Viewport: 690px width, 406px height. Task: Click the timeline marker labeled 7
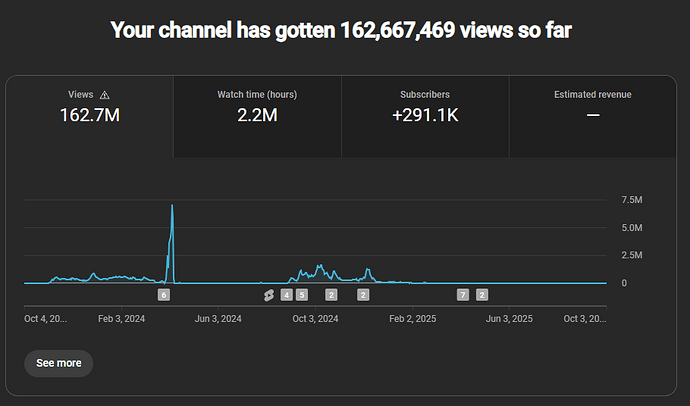pyautogui.click(x=462, y=295)
